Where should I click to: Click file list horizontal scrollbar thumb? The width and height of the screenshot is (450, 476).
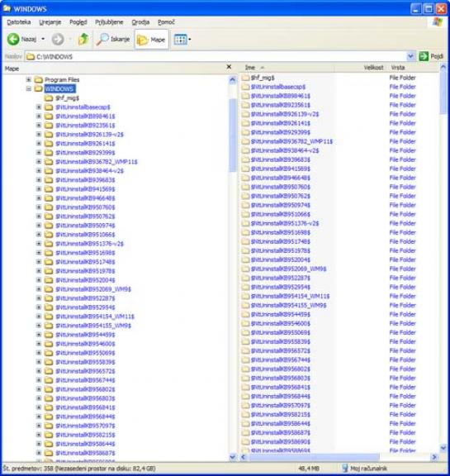(x=314, y=457)
